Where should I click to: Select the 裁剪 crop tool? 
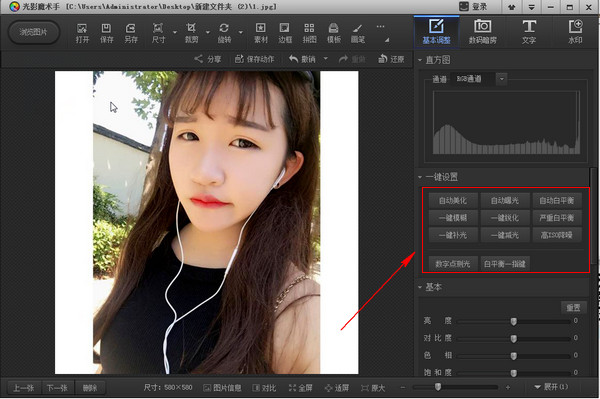(191, 33)
